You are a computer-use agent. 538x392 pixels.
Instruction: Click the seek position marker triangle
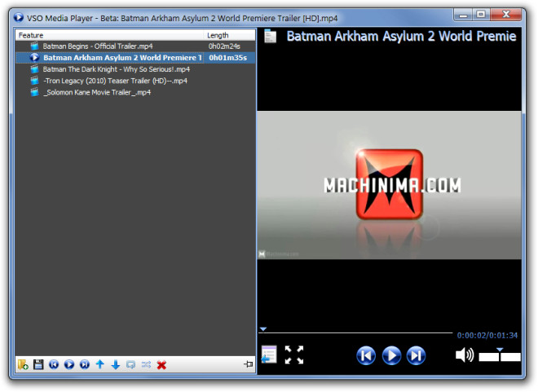pos(263,329)
